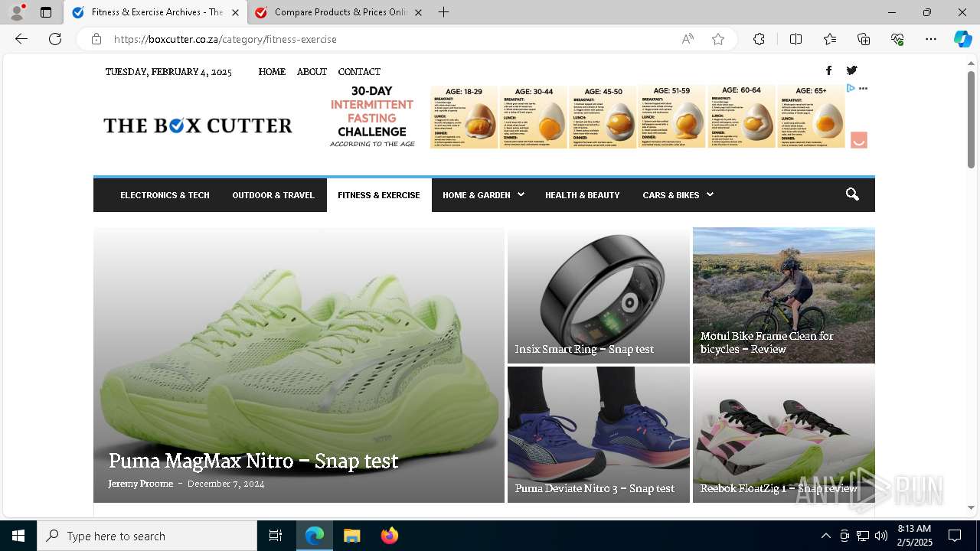Open Edge Settings and more menu

coord(931,39)
